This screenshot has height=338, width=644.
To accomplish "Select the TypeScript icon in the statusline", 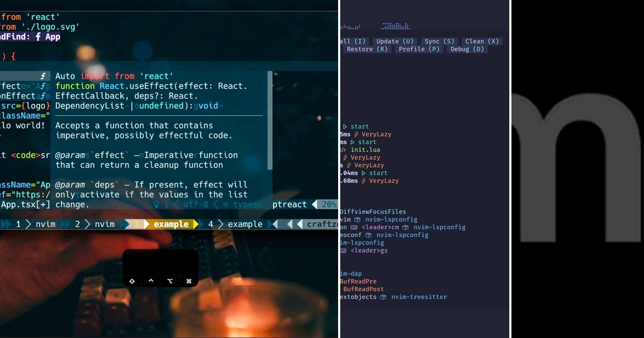I will point(225,204).
